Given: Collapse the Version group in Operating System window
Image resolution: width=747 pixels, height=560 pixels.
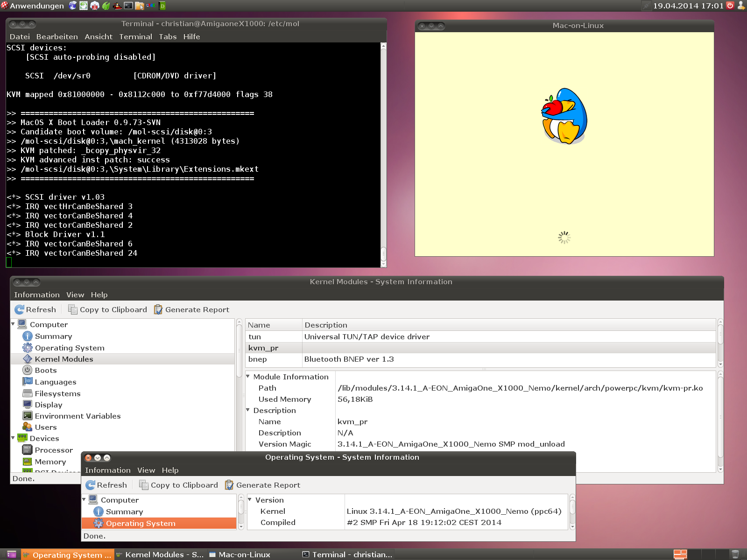Looking at the screenshot, I should 250,499.
